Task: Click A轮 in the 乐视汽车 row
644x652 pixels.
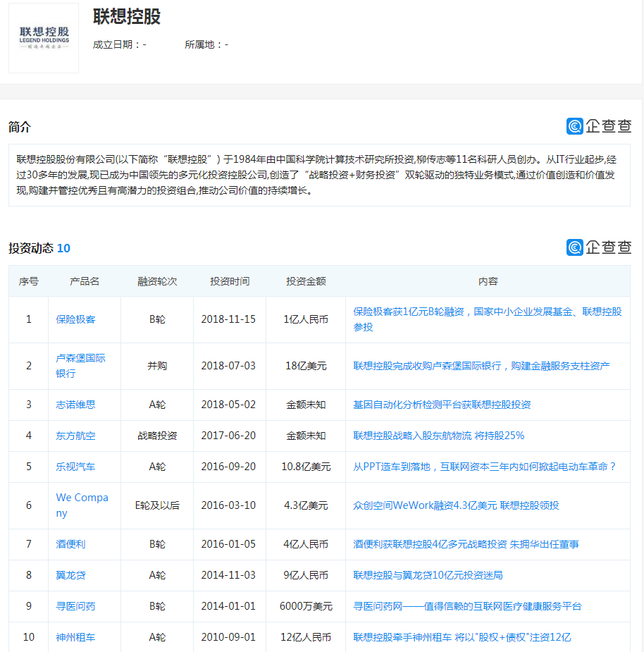Action: tap(157, 467)
